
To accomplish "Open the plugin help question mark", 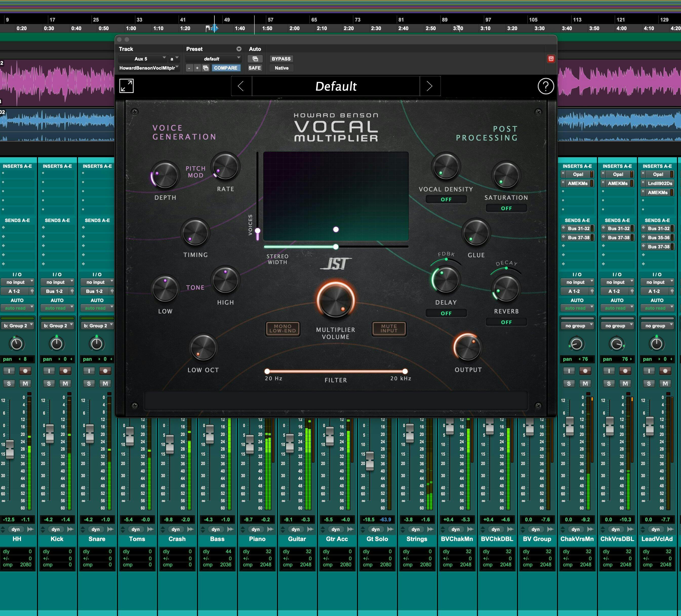I will [x=545, y=86].
